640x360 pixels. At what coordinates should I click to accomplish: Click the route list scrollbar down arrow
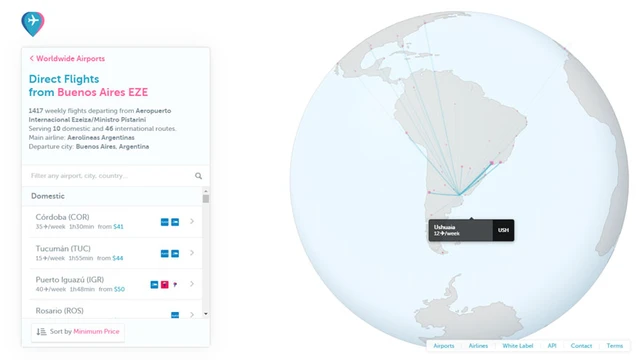(206, 314)
